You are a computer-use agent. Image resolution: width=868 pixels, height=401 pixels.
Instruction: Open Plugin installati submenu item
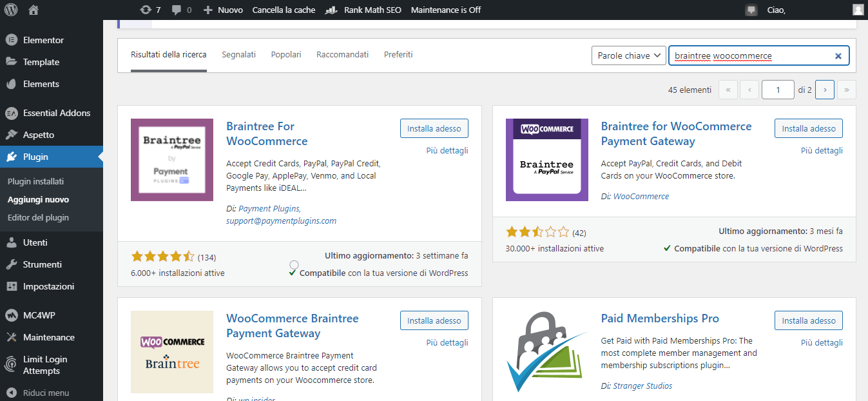pos(36,182)
